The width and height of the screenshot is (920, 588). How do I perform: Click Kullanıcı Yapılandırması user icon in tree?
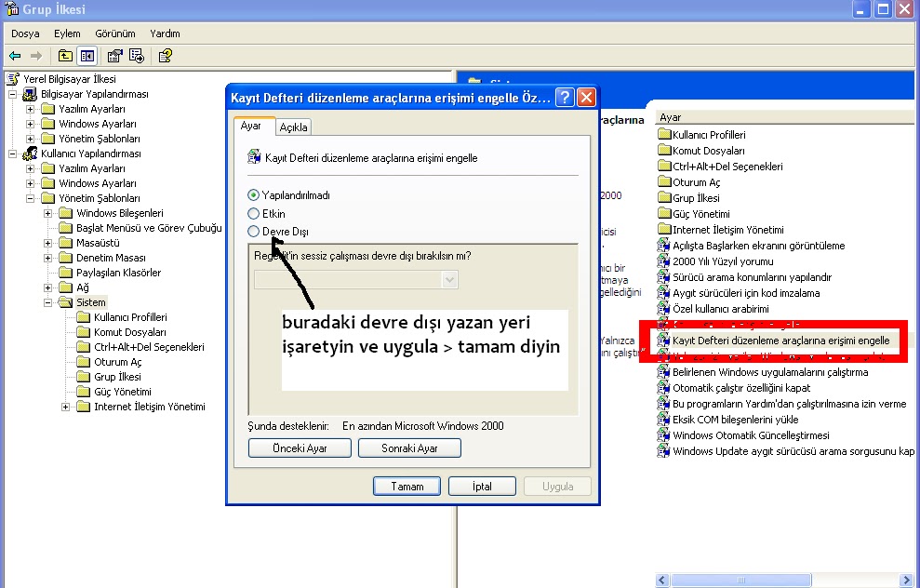click(x=30, y=154)
